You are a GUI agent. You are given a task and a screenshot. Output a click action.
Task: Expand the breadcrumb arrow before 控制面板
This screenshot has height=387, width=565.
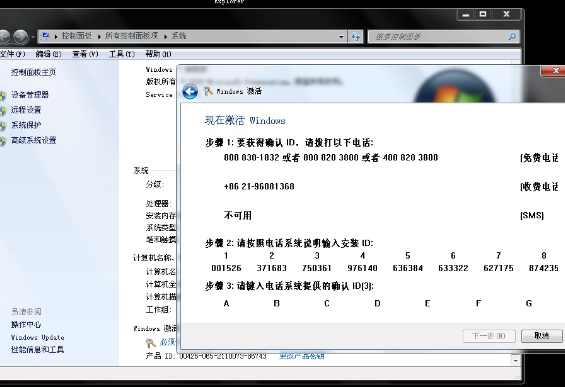click(56, 36)
